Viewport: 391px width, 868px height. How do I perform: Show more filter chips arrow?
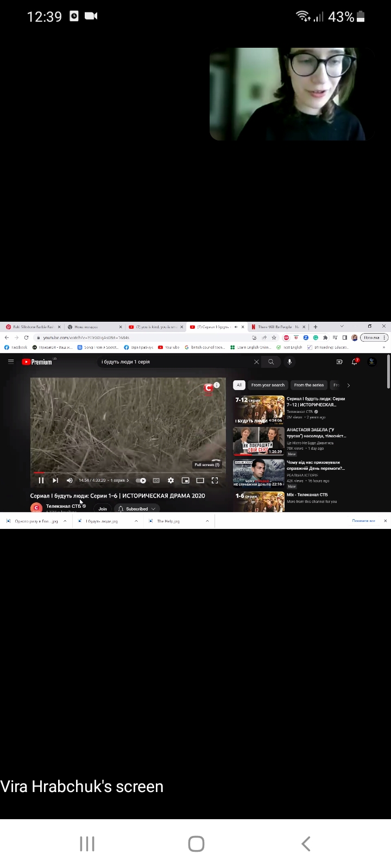[x=348, y=385]
